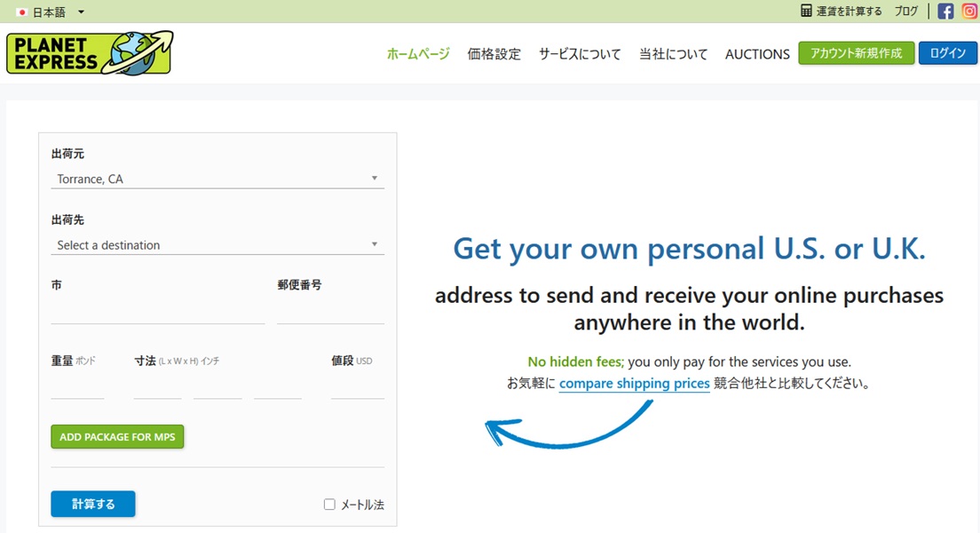Open the 出荷元 Torrance, CA dropdown
Screen dimensions: 980x533
pyautogui.click(x=217, y=179)
